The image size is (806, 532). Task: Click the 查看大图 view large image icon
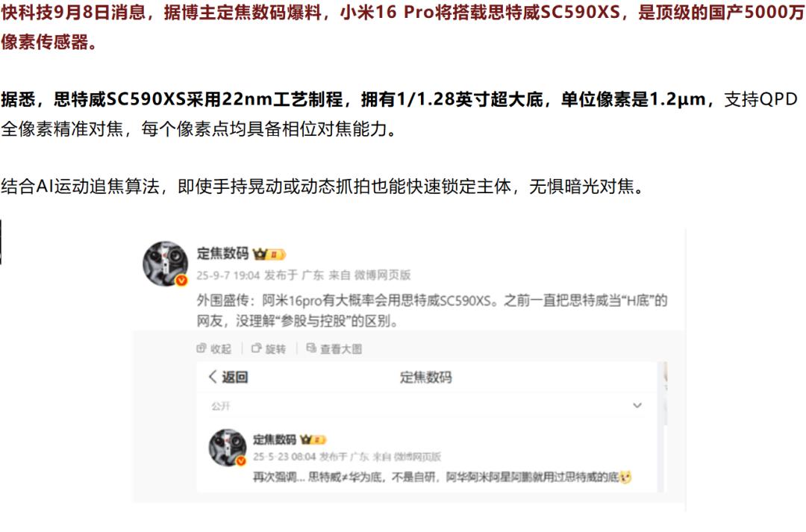(x=311, y=348)
